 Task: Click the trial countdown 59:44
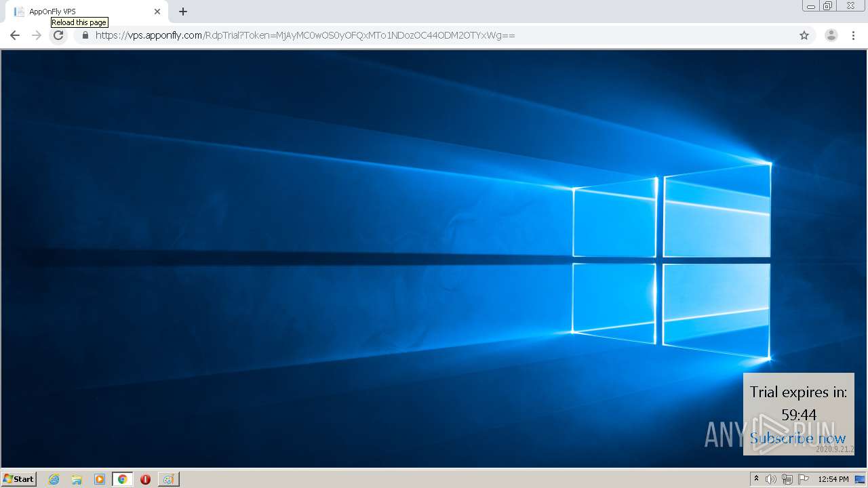point(799,415)
